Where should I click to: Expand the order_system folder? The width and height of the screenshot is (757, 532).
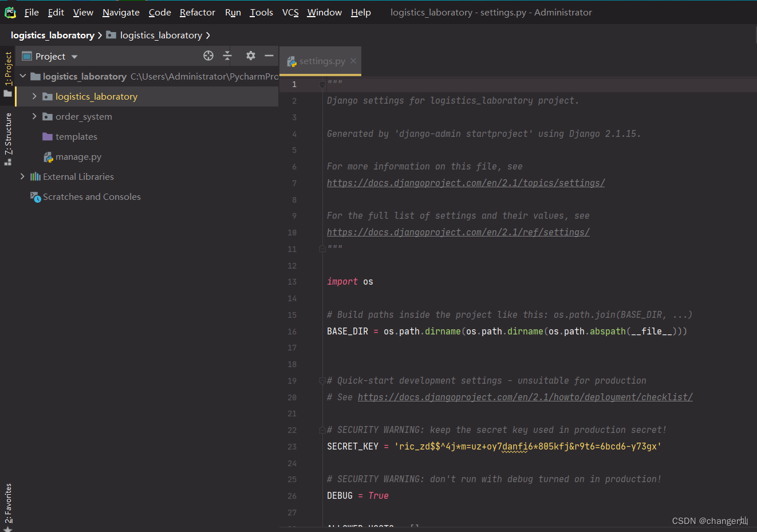(34, 116)
